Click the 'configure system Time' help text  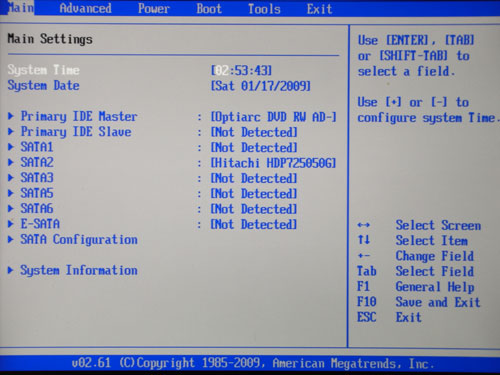[x=427, y=118]
